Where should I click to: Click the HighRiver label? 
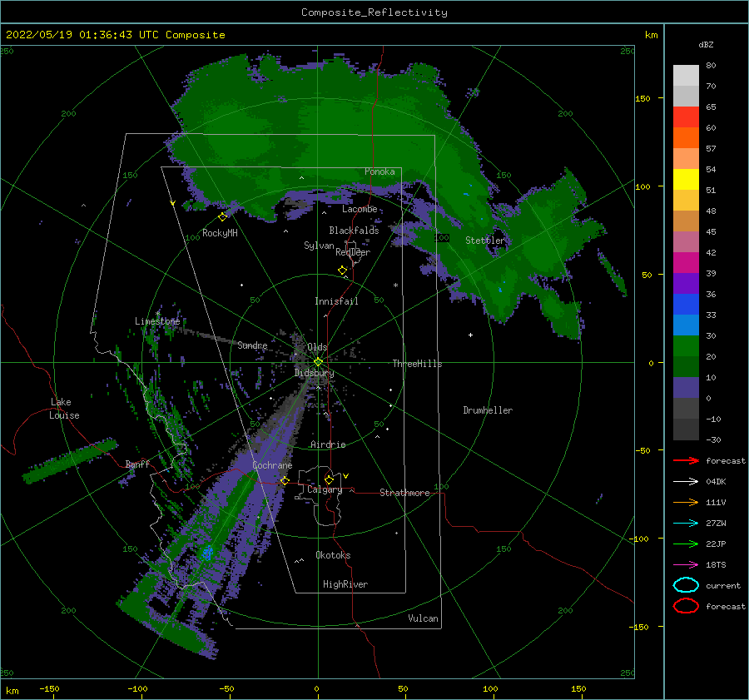(345, 584)
